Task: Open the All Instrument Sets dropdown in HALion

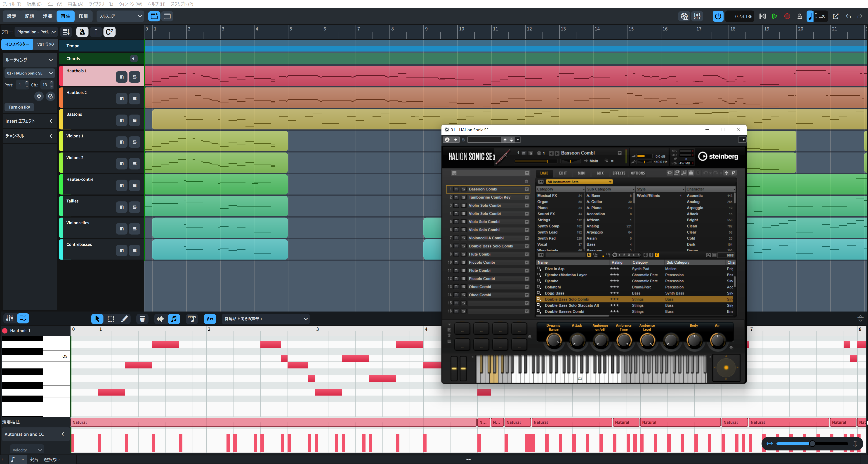Action: pyautogui.click(x=579, y=182)
